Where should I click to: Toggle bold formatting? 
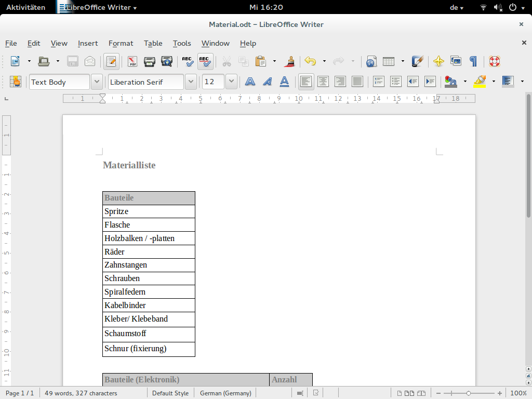pyautogui.click(x=250, y=82)
